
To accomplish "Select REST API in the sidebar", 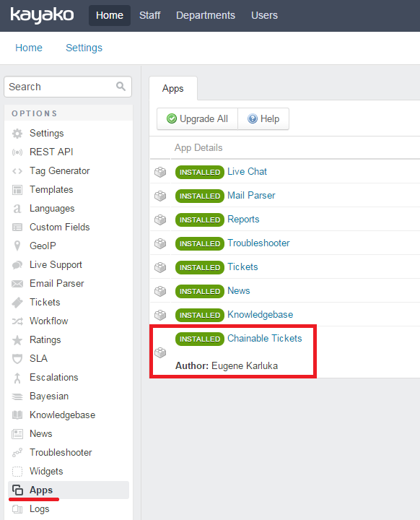I will click(51, 152).
